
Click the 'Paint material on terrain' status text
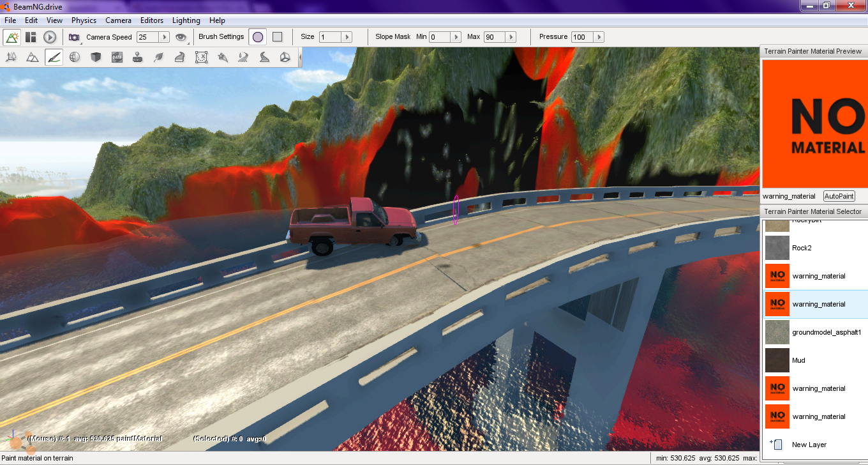coord(38,458)
